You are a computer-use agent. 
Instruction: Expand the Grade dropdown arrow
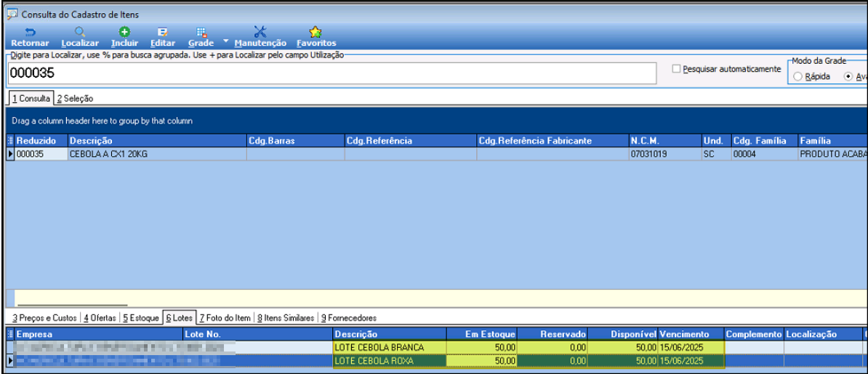tap(226, 41)
